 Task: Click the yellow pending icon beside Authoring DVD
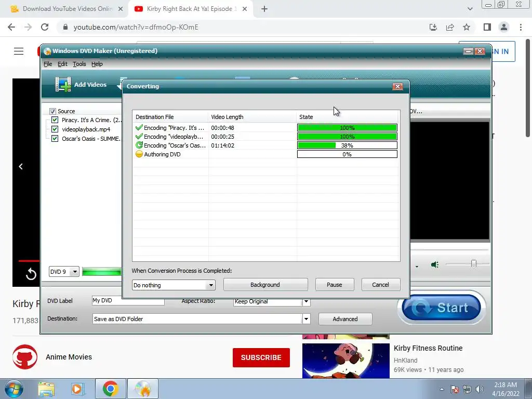139,154
